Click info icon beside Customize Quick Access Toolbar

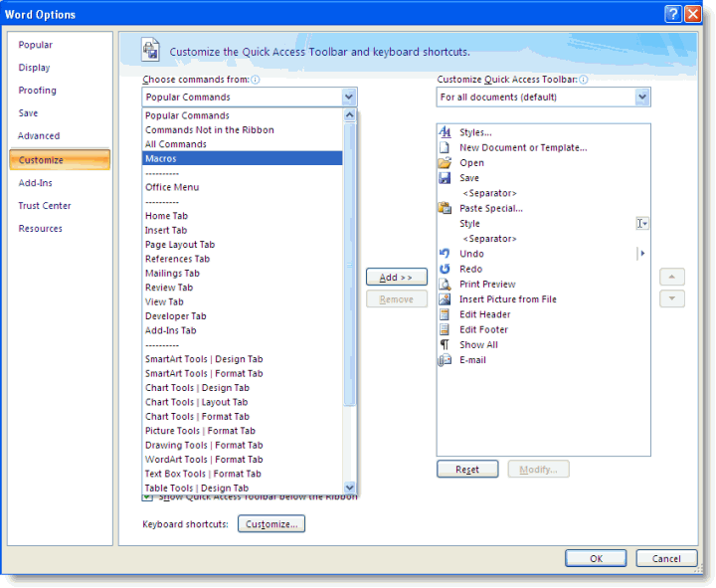pos(583,80)
